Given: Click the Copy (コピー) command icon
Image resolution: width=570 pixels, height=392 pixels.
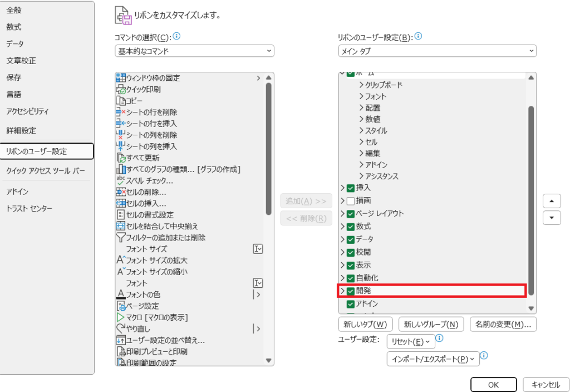Looking at the screenshot, I should pos(120,101).
